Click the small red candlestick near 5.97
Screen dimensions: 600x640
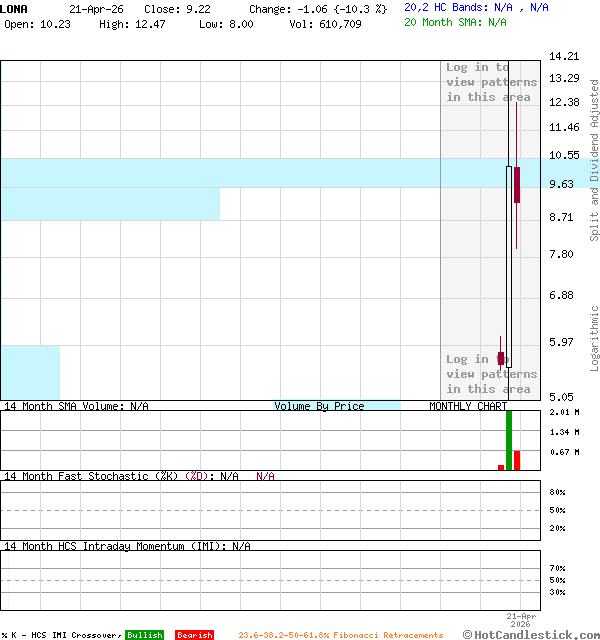click(500, 358)
